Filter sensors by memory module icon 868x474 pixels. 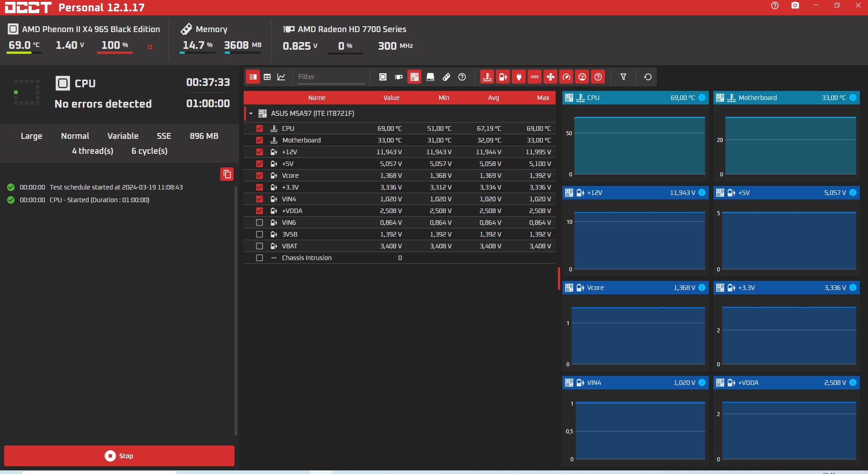pyautogui.click(x=446, y=77)
